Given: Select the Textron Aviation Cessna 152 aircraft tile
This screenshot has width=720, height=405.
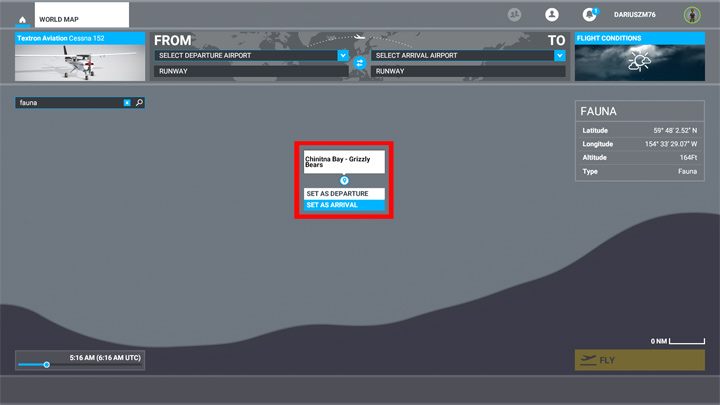Looking at the screenshot, I should 78,58.
